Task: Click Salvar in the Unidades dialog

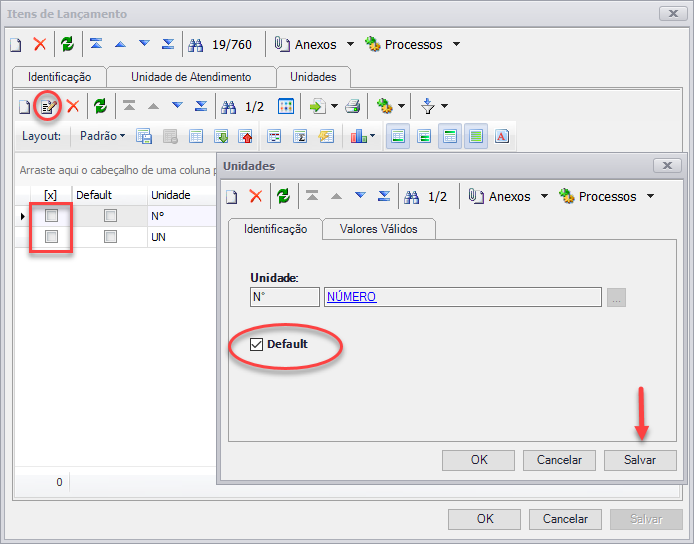Action: pos(640,460)
